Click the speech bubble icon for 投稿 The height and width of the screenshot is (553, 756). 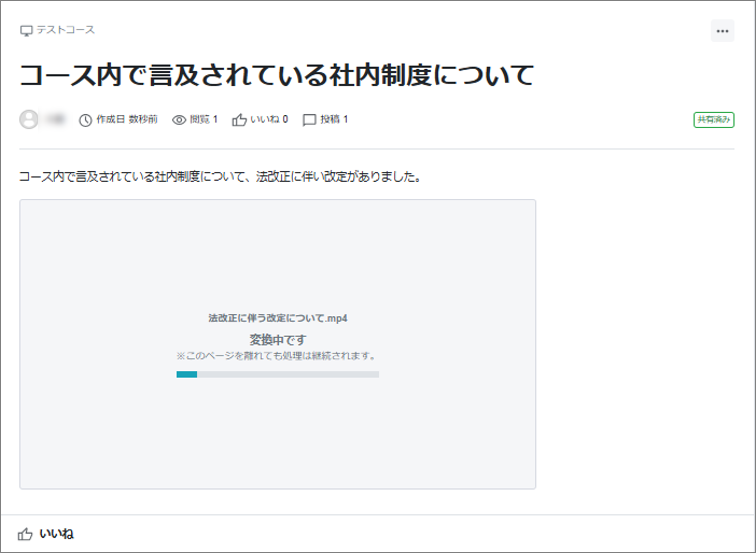pos(309,120)
